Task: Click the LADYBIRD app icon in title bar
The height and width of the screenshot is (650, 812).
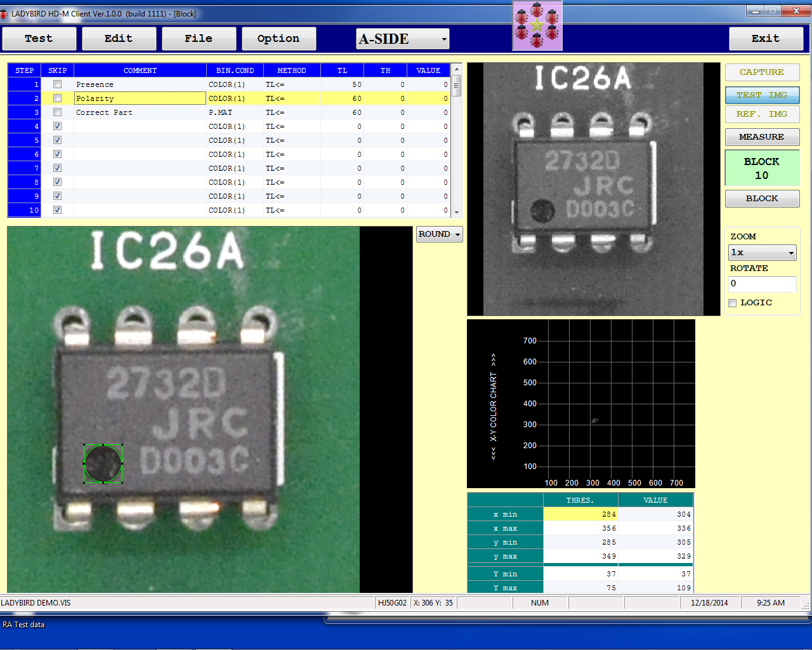Action: click(4, 13)
